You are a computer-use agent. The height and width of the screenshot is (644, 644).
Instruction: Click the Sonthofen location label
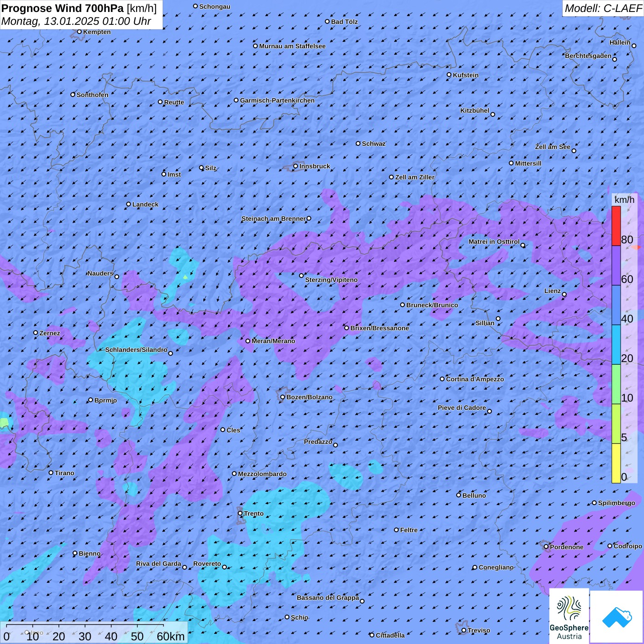pos(92,95)
